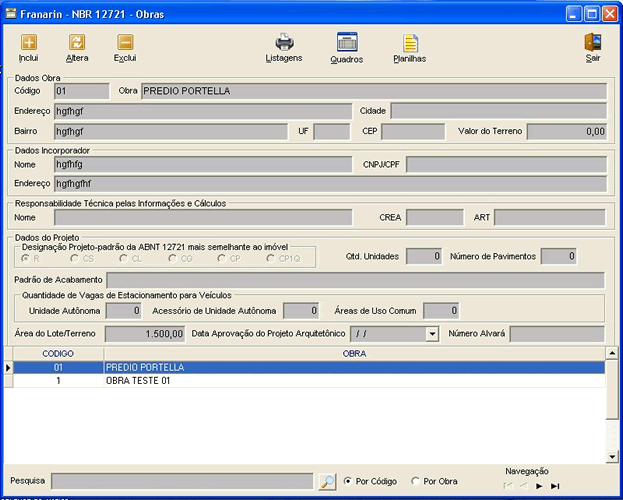Click the UF input field
623x500 pixels.
332,132
